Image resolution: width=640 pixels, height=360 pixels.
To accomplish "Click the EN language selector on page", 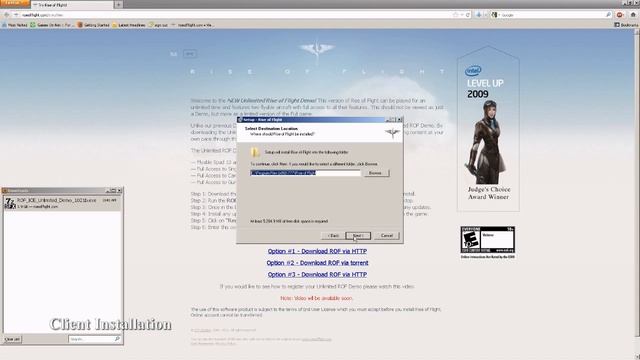I will point(190,53).
